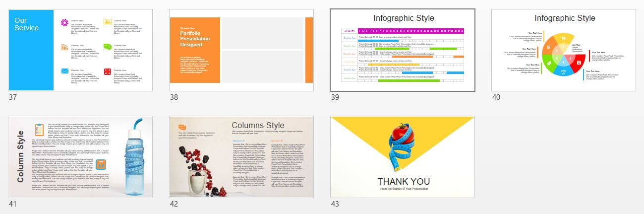This screenshot has width=644, height=214.
Task: Select slide 42 'Columns Style' berries thumbnail
Action: click(x=241, y=157)
